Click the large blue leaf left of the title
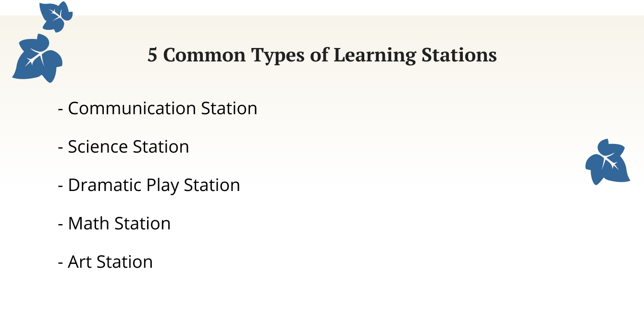This screenshot has width=644, height=310. point(37,60)
